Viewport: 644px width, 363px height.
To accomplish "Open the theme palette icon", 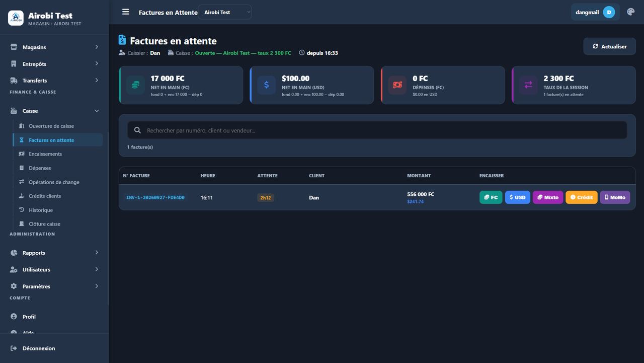I will click(x=630, y=12).
